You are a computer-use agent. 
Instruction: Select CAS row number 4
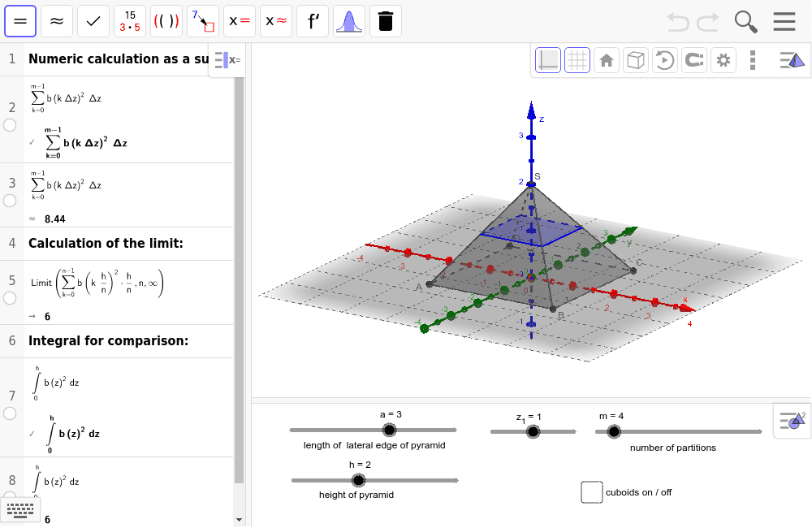pyautogui.click(x=12, y=244)
